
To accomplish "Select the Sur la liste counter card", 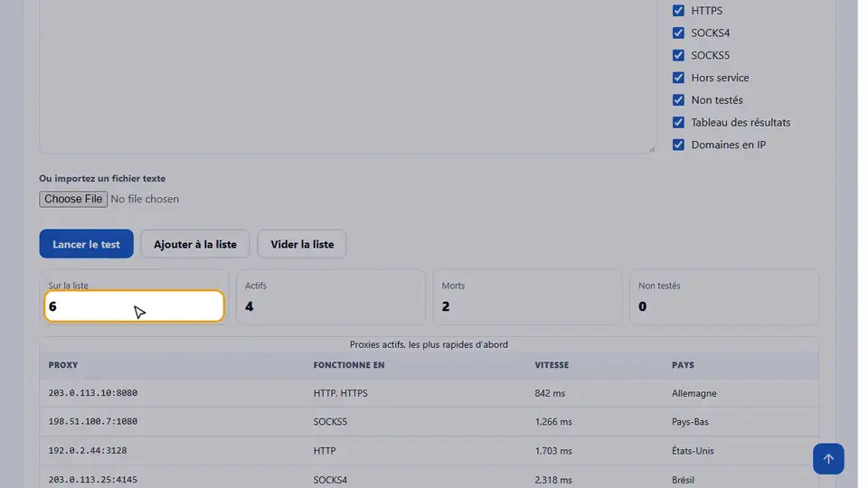I will 134,297.
